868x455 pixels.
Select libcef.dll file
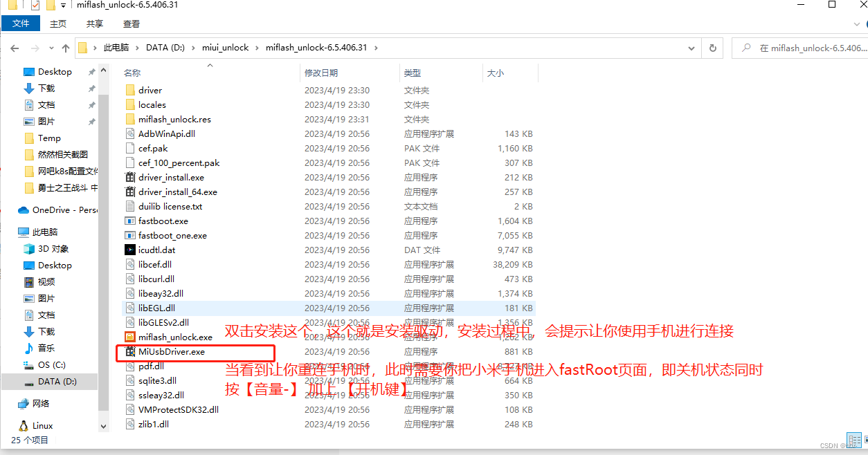coord(155,264)
